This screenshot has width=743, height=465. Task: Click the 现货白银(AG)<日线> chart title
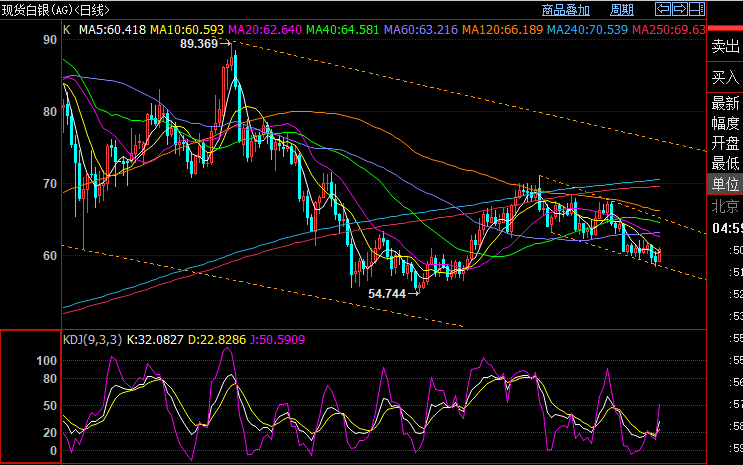[55, 10]
